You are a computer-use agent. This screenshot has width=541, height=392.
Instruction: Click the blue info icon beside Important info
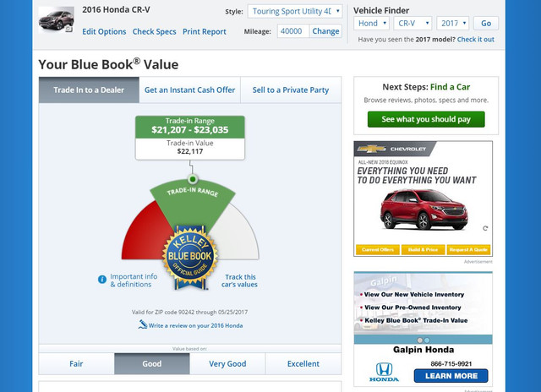102,280
